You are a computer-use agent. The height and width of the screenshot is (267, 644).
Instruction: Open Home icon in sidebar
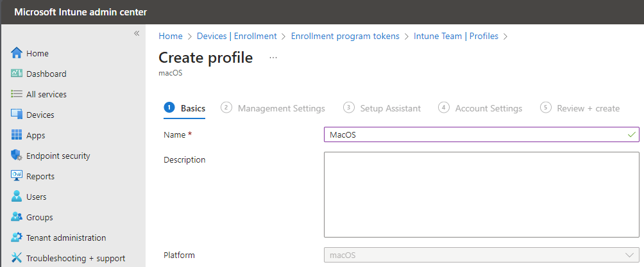[17, 53]
